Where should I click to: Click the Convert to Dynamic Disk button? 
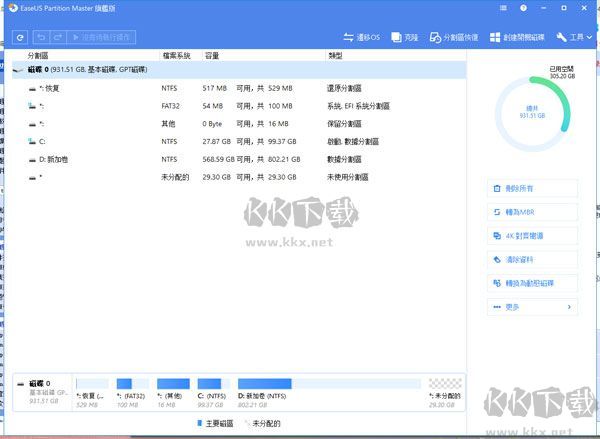point(532,283)
